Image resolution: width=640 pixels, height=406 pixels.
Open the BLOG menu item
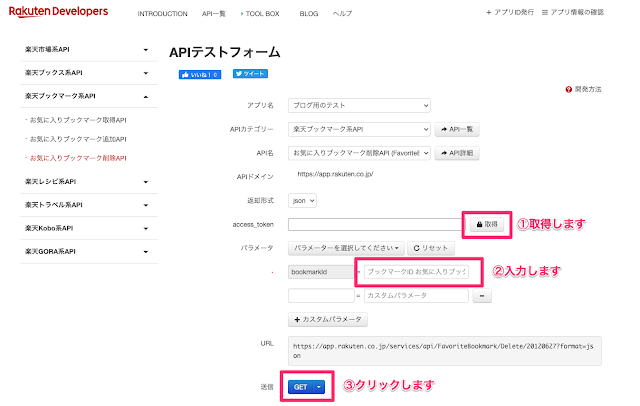point(309,14)
